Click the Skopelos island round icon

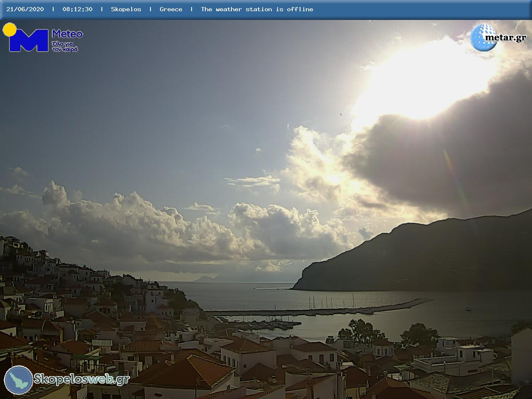(19, 380)
